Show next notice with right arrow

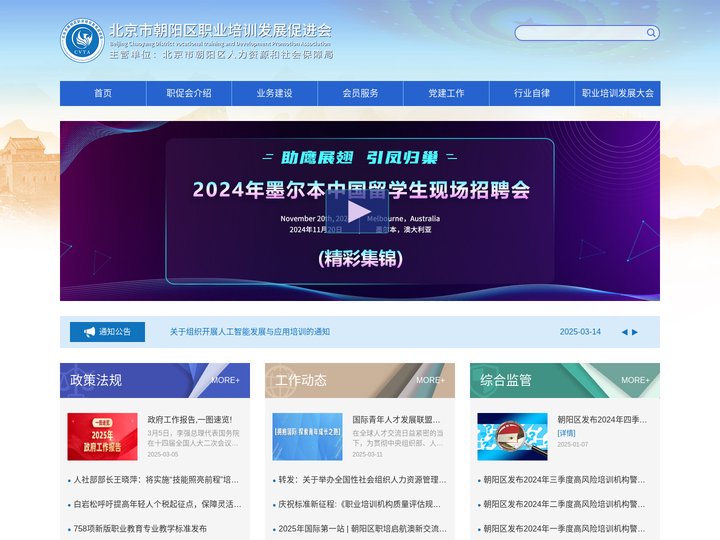[x=635, y=332]
